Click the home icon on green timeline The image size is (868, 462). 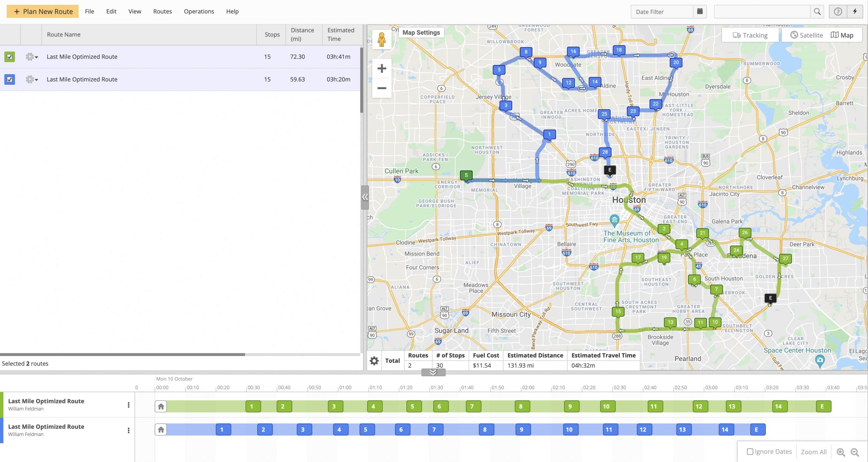(161, 406)
